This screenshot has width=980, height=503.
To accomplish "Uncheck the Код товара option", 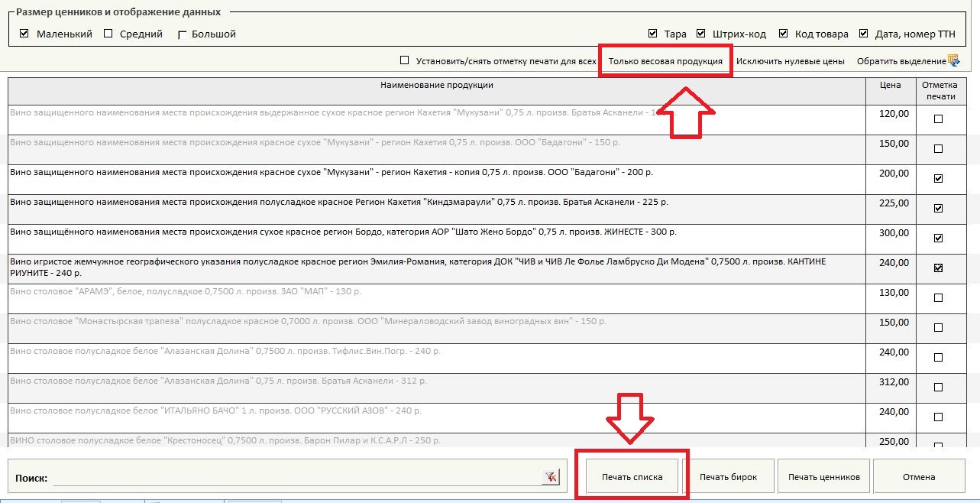I will tap(783, 34).
